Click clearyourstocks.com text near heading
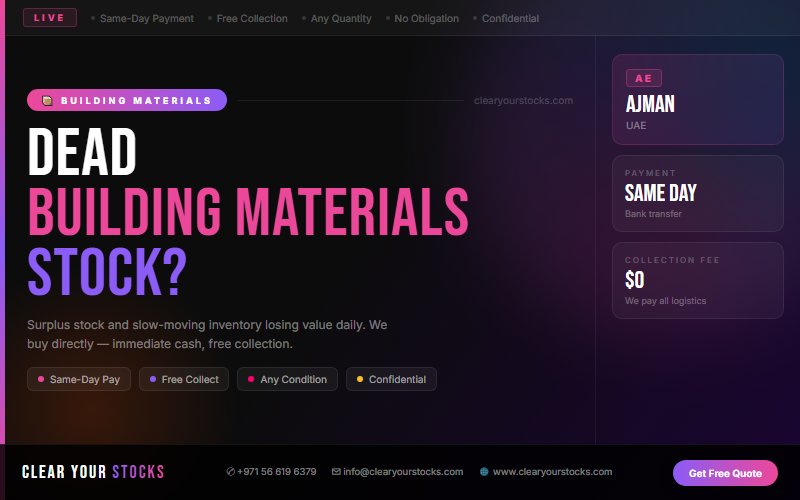 tap(523, 101)
